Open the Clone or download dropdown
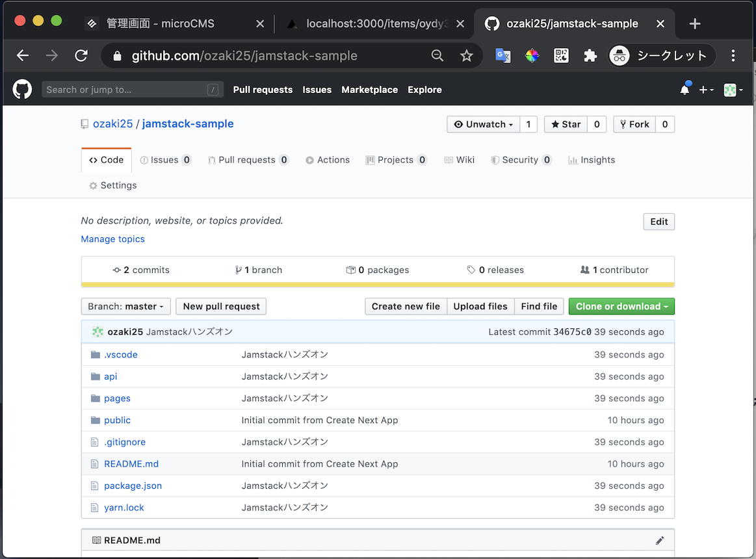 (x=621, y=306)
